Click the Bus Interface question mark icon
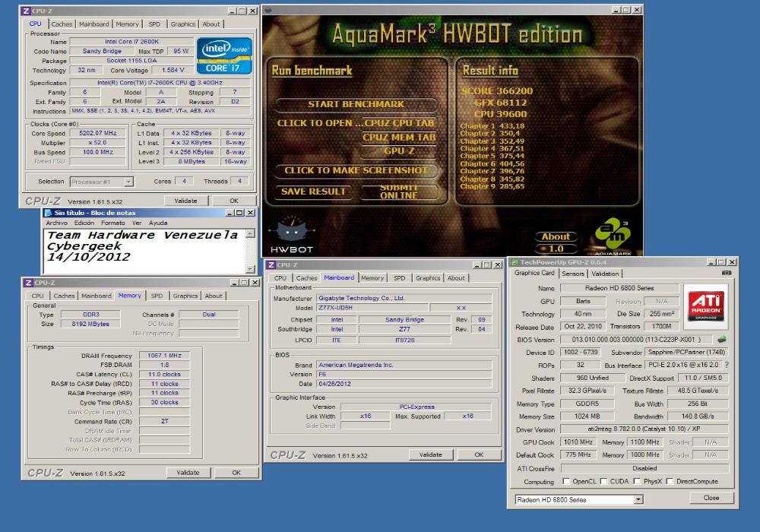The image size is (760, 532). [727, 365]
